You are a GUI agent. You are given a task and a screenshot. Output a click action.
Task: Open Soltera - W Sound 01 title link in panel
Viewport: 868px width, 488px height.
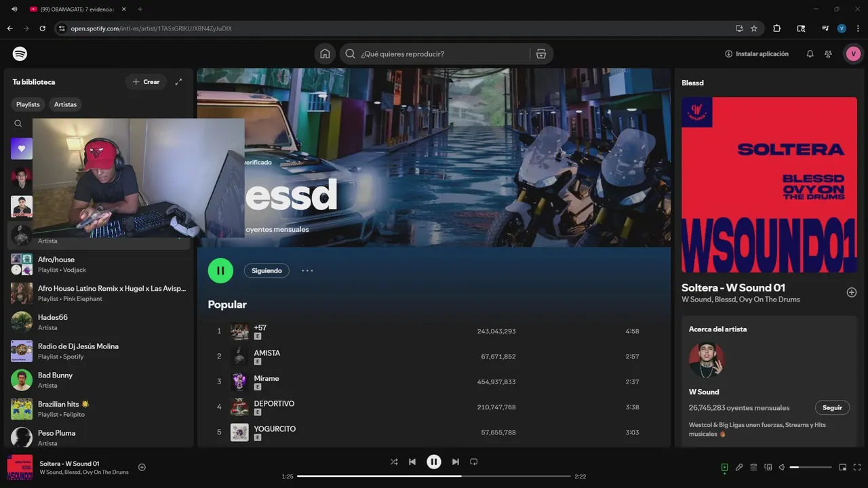pyautogui.click(x=733, y=287)
